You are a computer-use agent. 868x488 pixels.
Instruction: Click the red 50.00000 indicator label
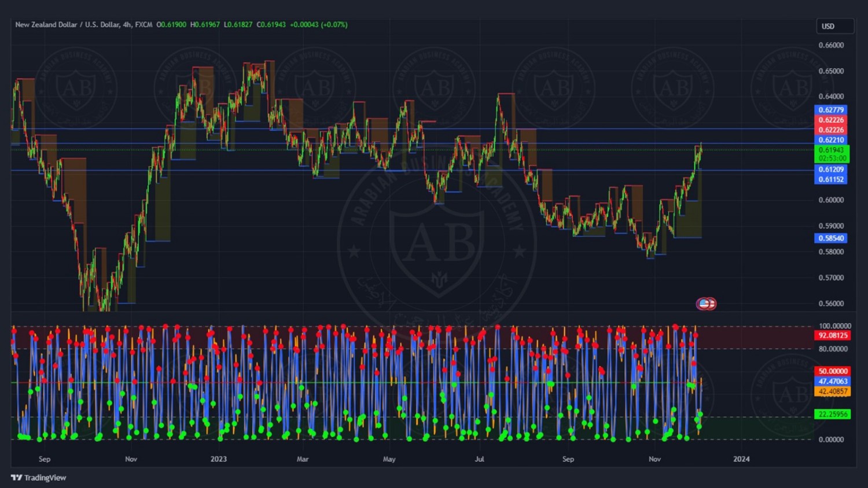(x=833, y=371)
